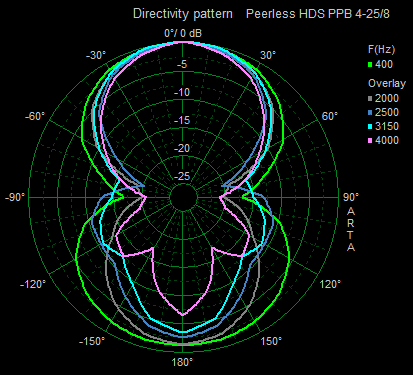Click the 30° angle label
The width and height of the screenshot is (413, 375).
point(268,55)
